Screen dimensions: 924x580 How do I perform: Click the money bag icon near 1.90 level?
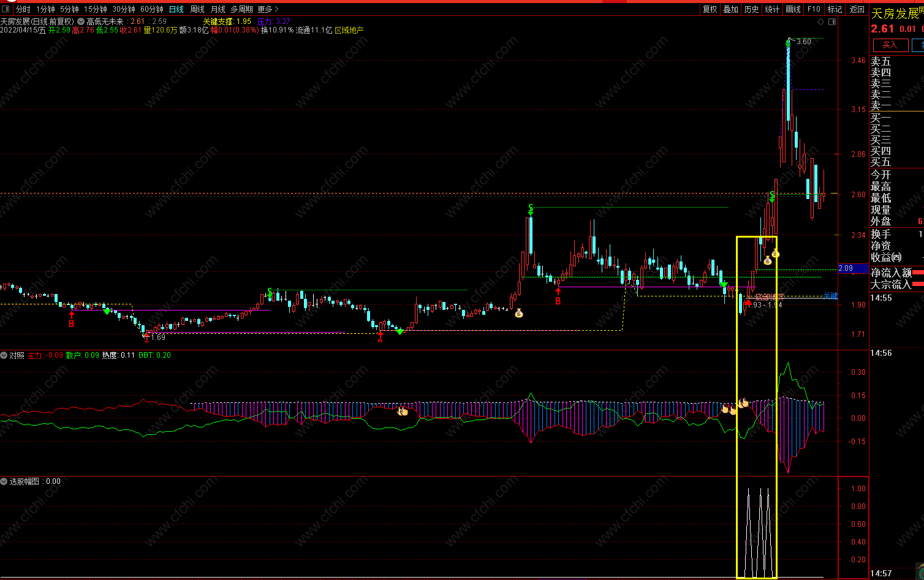(519, 313)
